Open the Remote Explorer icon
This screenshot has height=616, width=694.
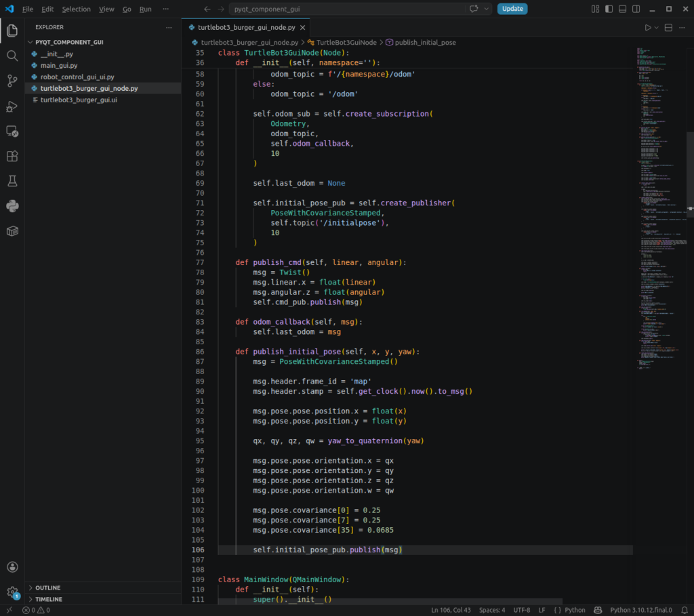pyautogui.click(x=12, y=131)
